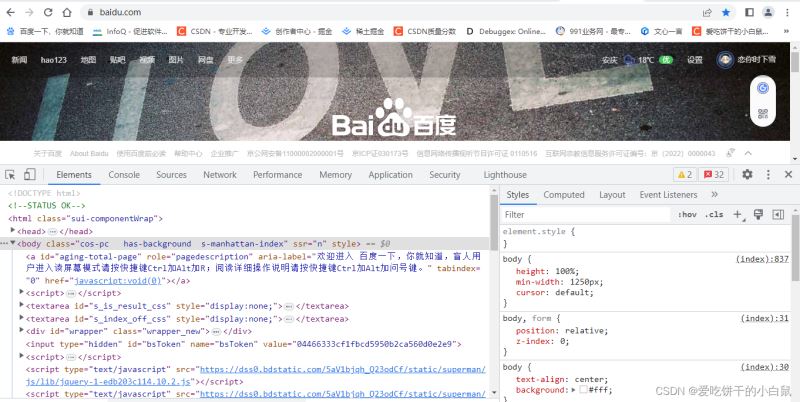Go to browser home page icon
This screenshot has width=800, height=402.
(67, 12)
